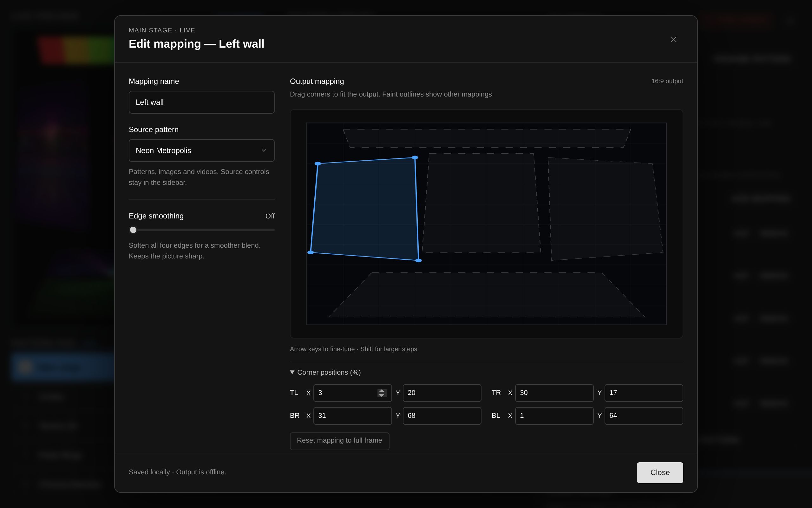Click the '16:9 output' label
The image size is (812, 508).
[667, 81]
